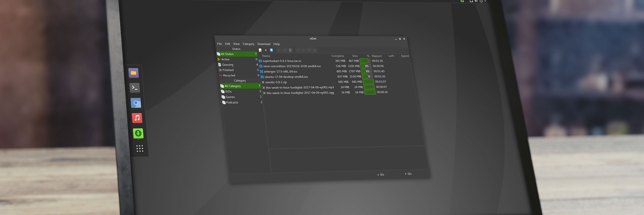
Task: Select the Recycled status filter
Action: coord(239,75)
